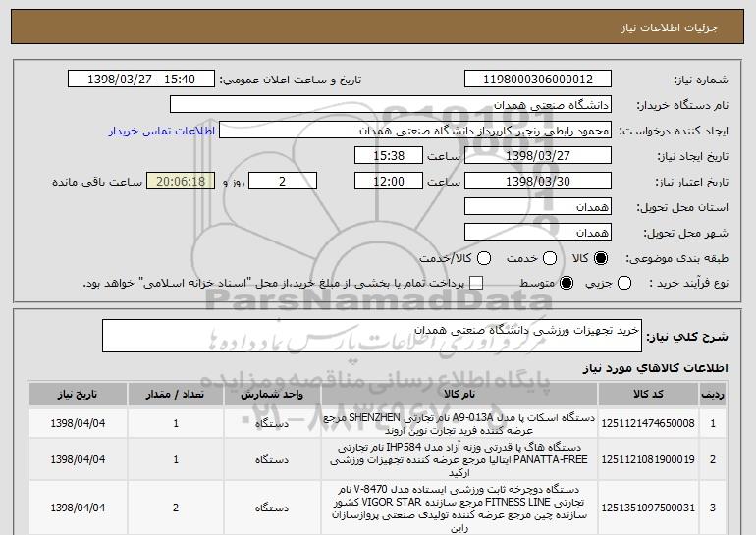Click the delivery province field همدان
Screen dimensions: 756x535
point(538,207)
